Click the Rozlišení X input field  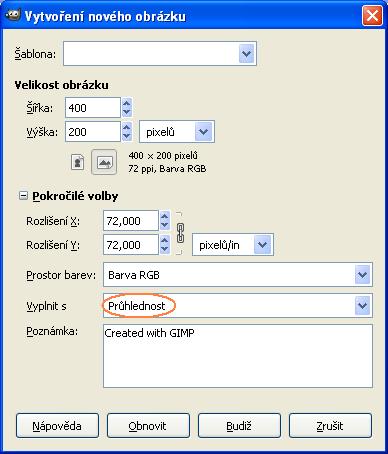[131, 221]
